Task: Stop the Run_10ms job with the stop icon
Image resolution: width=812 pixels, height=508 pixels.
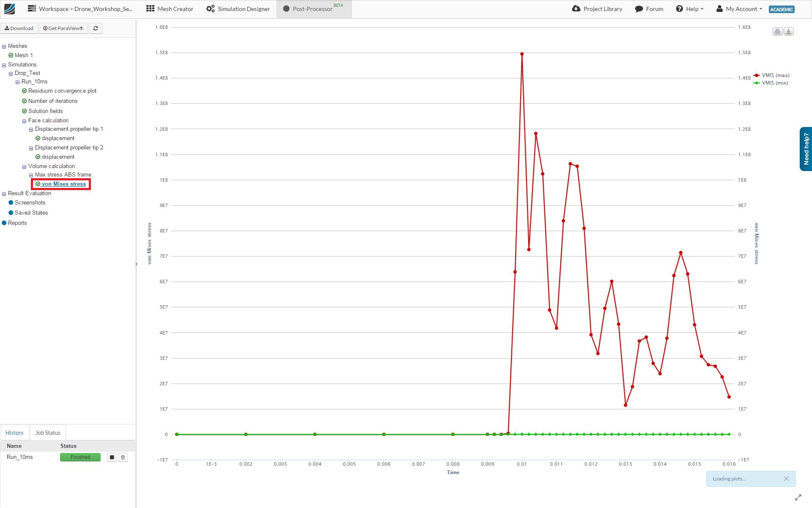Action: coord(112,457)
